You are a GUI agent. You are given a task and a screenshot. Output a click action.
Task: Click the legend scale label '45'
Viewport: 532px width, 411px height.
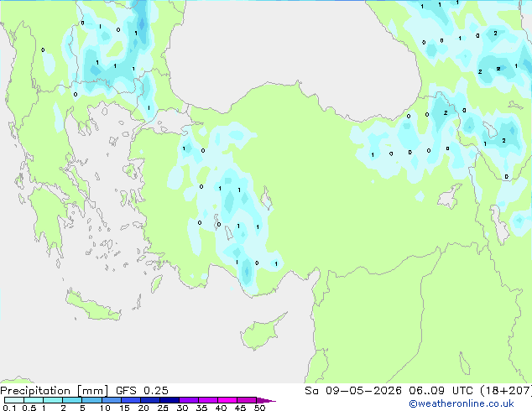point(240,408)
